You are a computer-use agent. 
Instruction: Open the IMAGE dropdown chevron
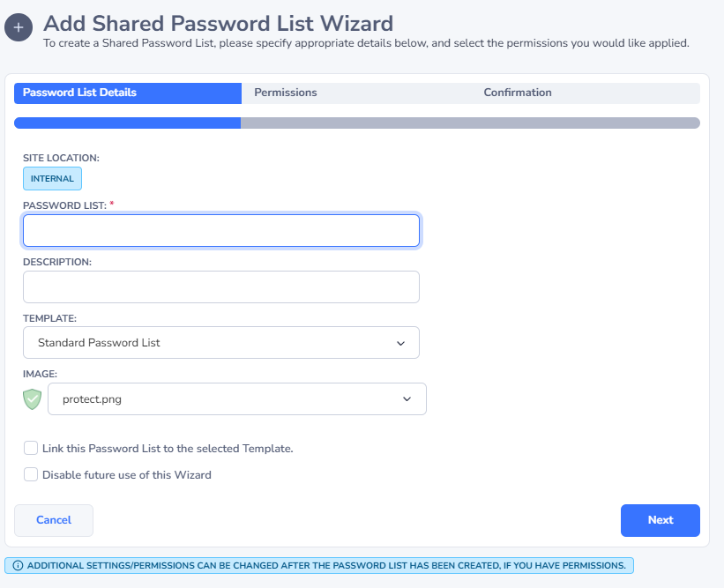(407, 398)
